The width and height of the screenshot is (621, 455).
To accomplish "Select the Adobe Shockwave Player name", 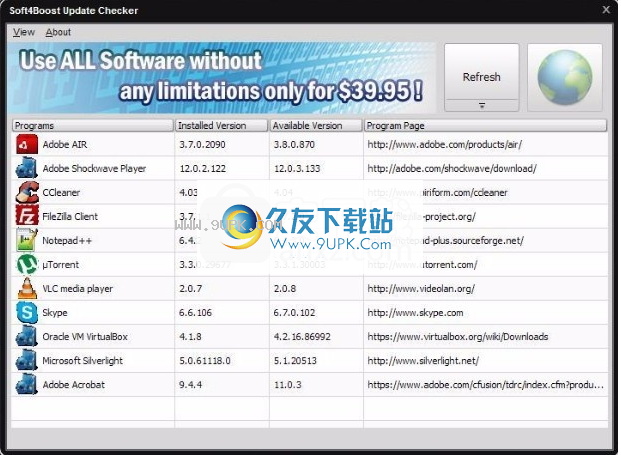I will tap(94, 169).
